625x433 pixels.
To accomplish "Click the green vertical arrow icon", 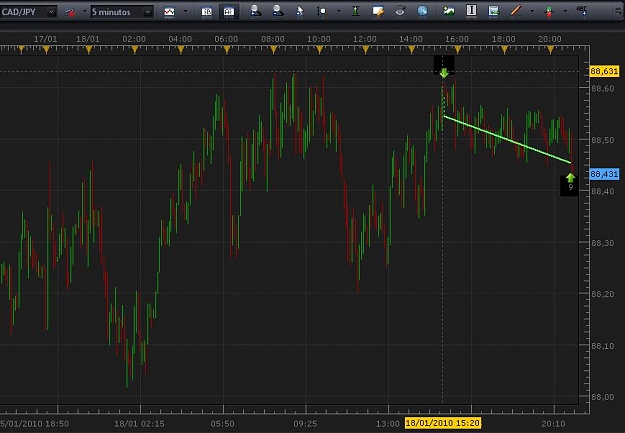I will tap(355, 12).
